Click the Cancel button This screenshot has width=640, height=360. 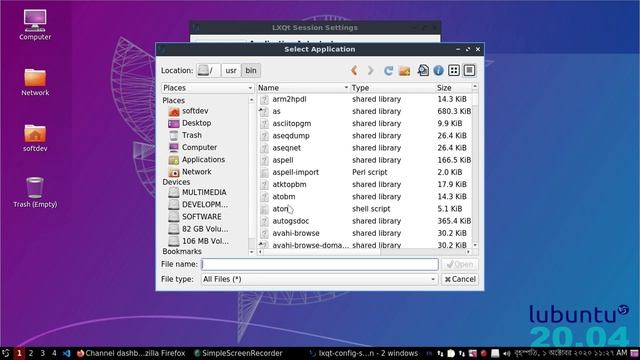pos(460,279)
